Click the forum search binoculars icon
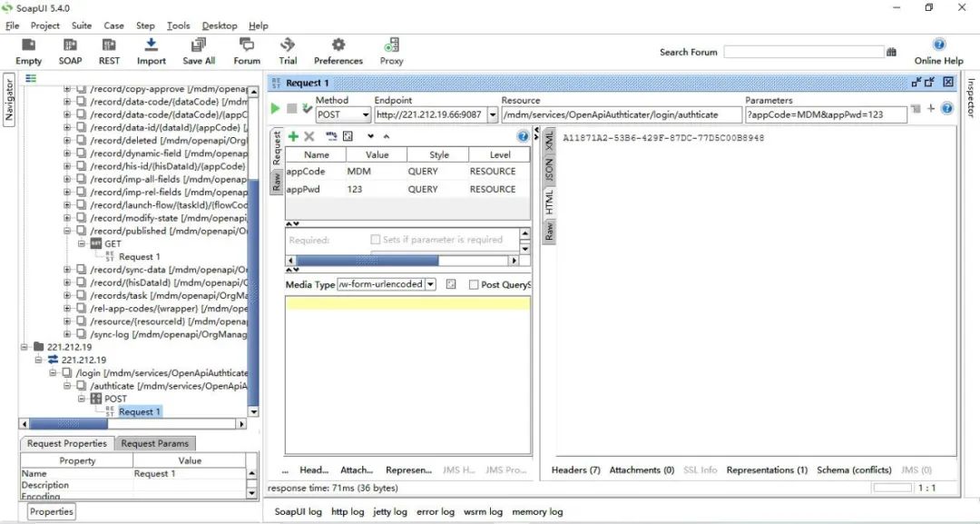980x524 pixels. click(x=891, y=52)
